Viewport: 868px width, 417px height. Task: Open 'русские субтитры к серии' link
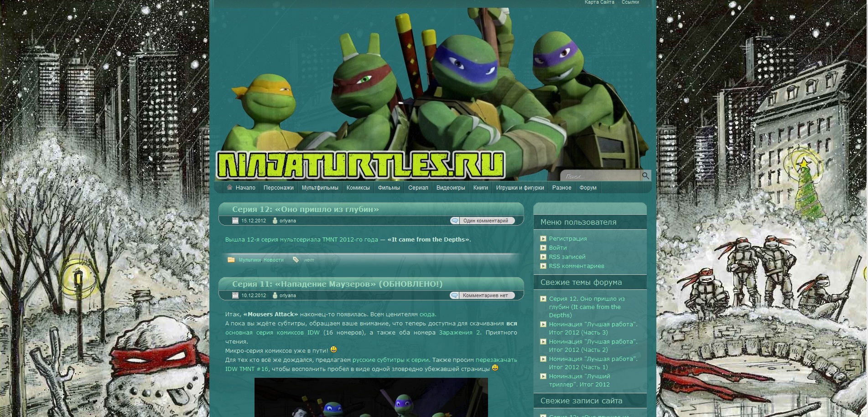[x=390, y=360]
